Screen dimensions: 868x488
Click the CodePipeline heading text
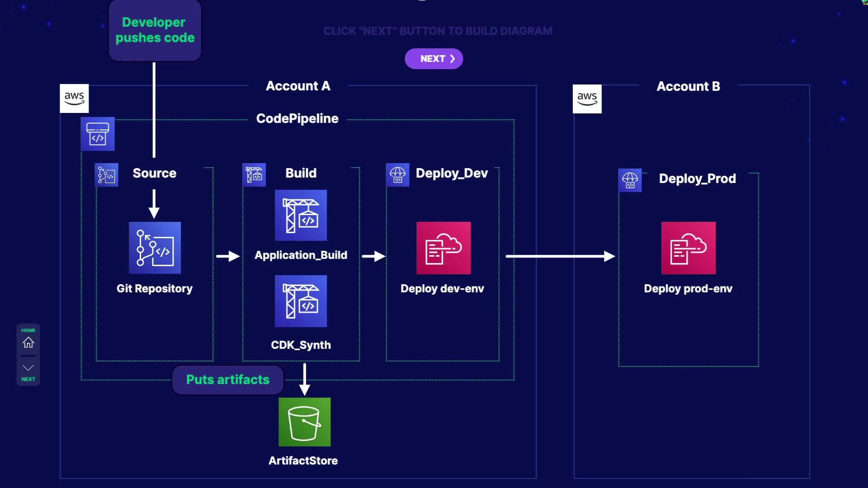coord(297,118)
